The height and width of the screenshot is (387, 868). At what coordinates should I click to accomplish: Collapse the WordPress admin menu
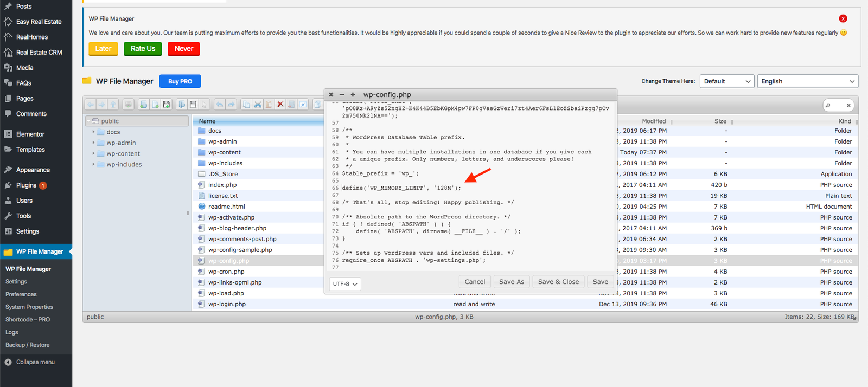pos(35,362)
